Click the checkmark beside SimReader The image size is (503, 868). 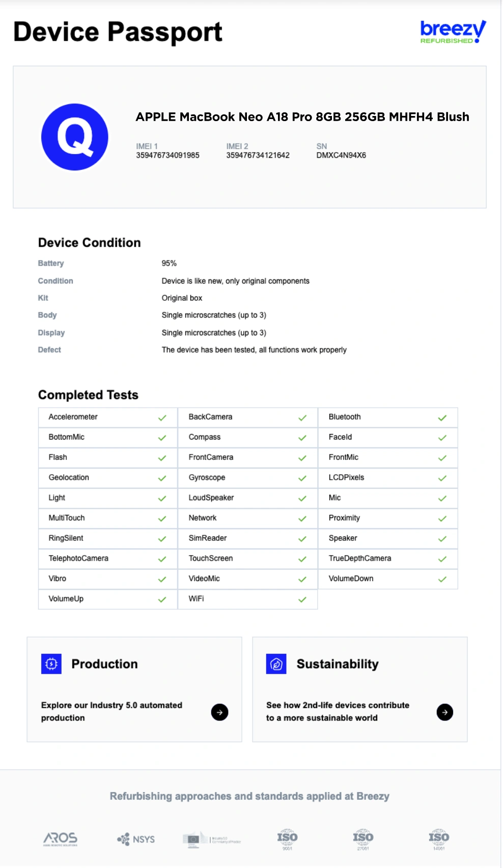302,539
